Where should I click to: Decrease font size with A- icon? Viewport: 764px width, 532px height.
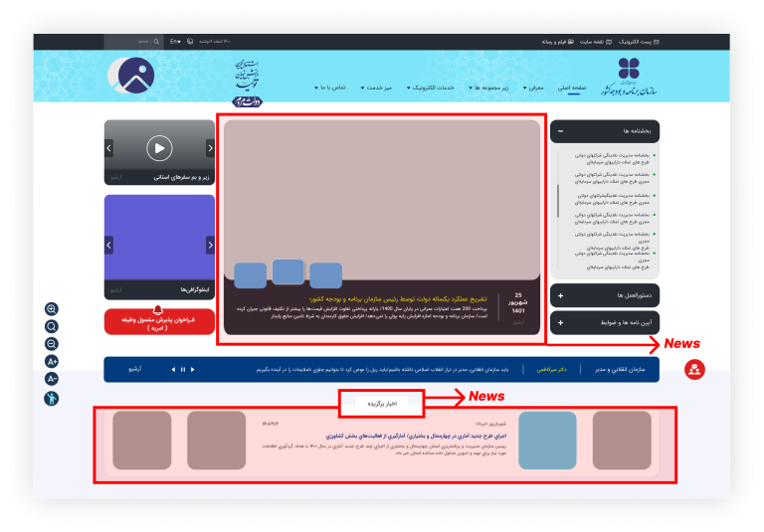(52, 379)
